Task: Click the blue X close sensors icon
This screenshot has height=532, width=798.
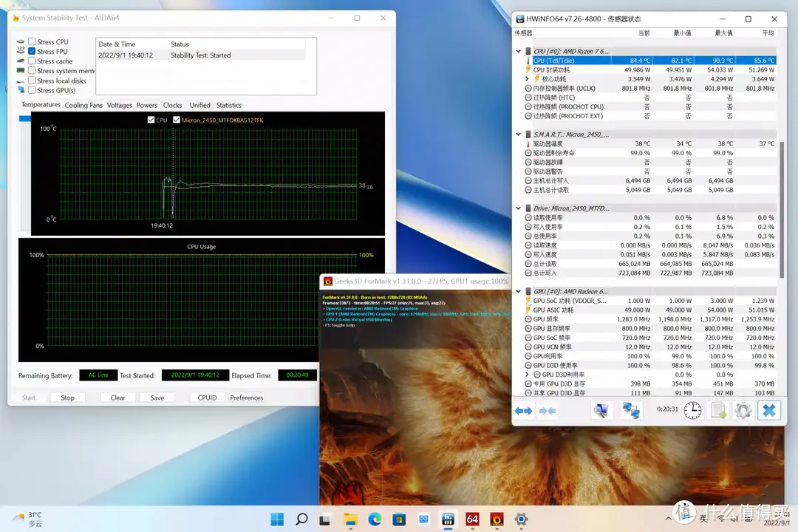Action: tap(769, 410)
